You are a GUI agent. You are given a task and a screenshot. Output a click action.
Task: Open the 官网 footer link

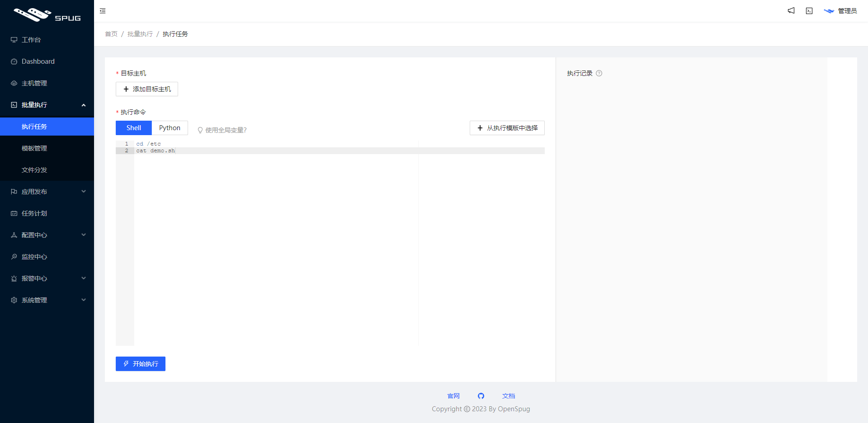(453, 396)
